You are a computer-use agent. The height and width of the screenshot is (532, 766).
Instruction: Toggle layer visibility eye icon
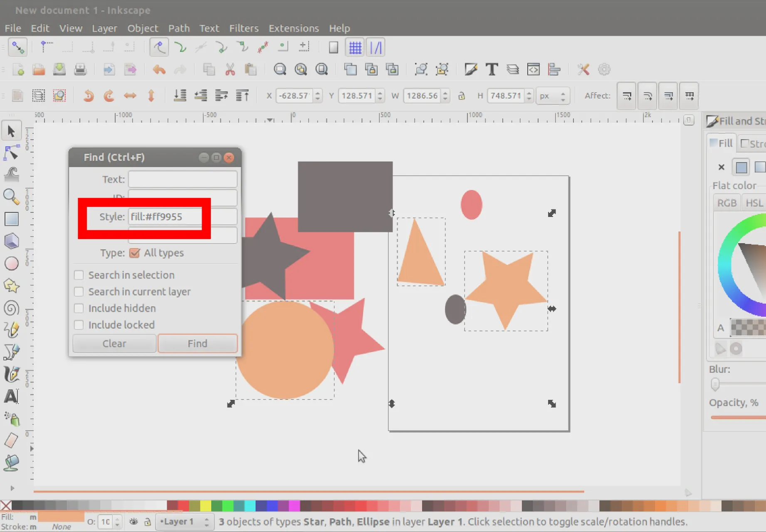point(133,522)
